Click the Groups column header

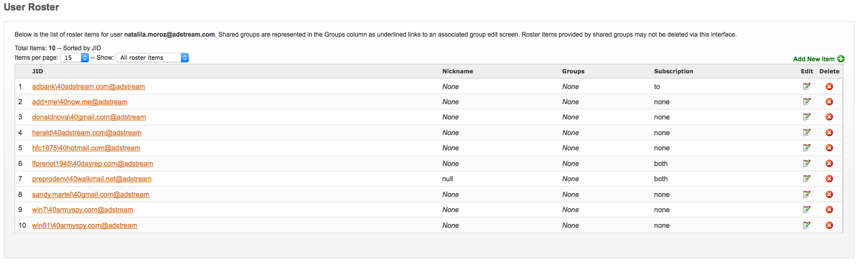point(573,71)
